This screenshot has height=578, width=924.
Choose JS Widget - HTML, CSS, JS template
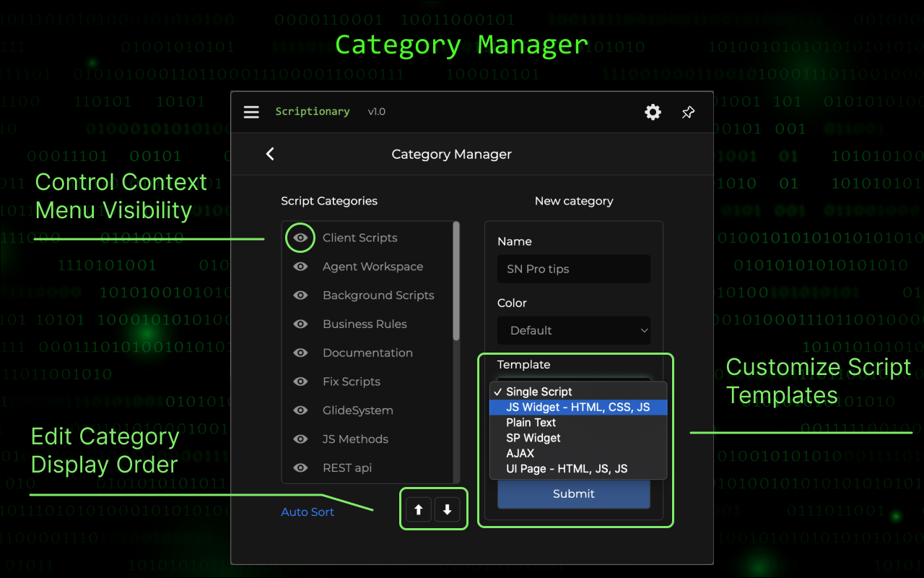click(577, 407)
